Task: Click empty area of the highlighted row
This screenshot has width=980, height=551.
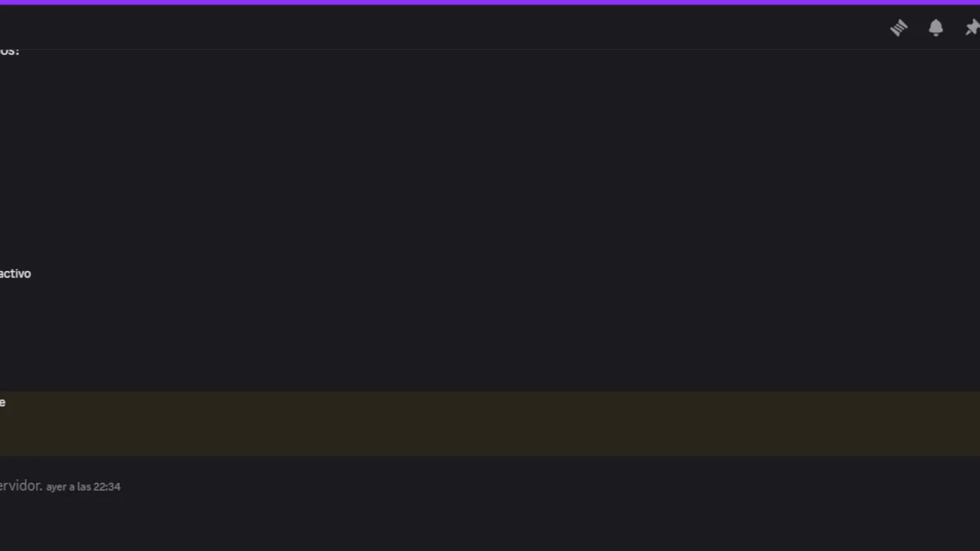Action: (x=490, y=429)
